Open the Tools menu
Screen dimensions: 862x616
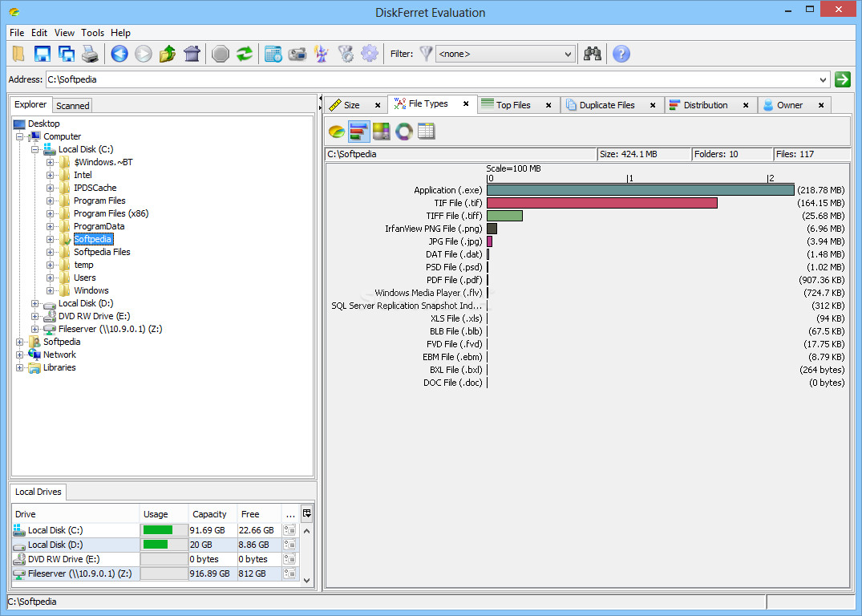(x=92, y=33)
